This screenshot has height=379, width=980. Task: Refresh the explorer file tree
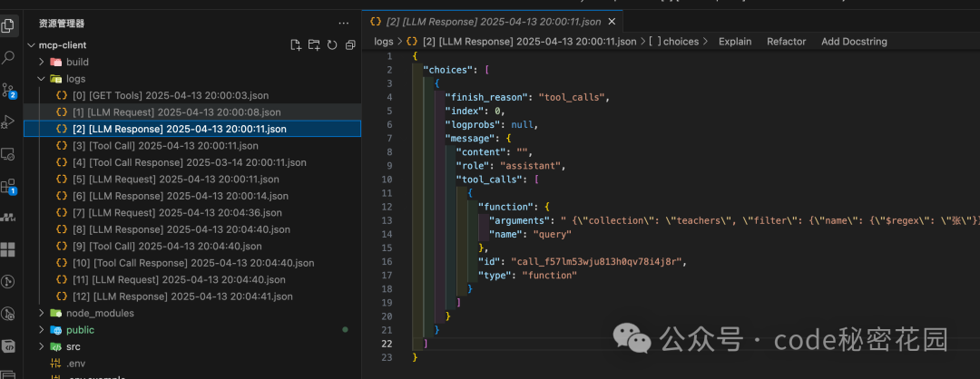click(x=332, y=45)
